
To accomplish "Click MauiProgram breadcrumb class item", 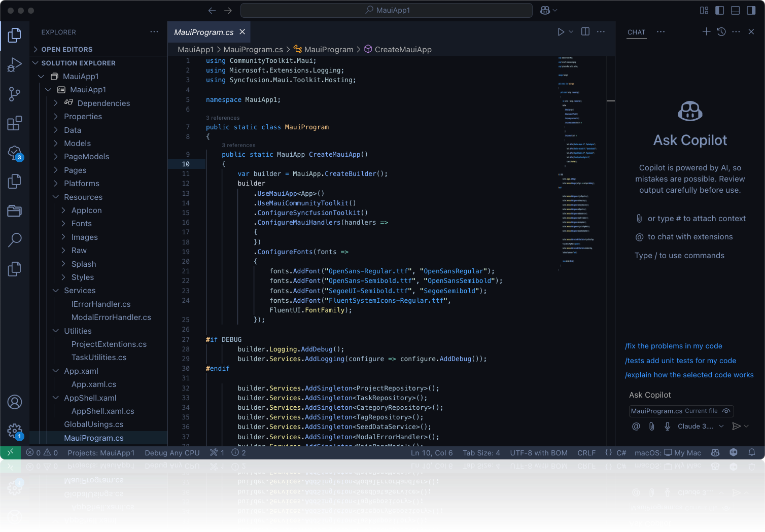I will click(x=323, y=49).
